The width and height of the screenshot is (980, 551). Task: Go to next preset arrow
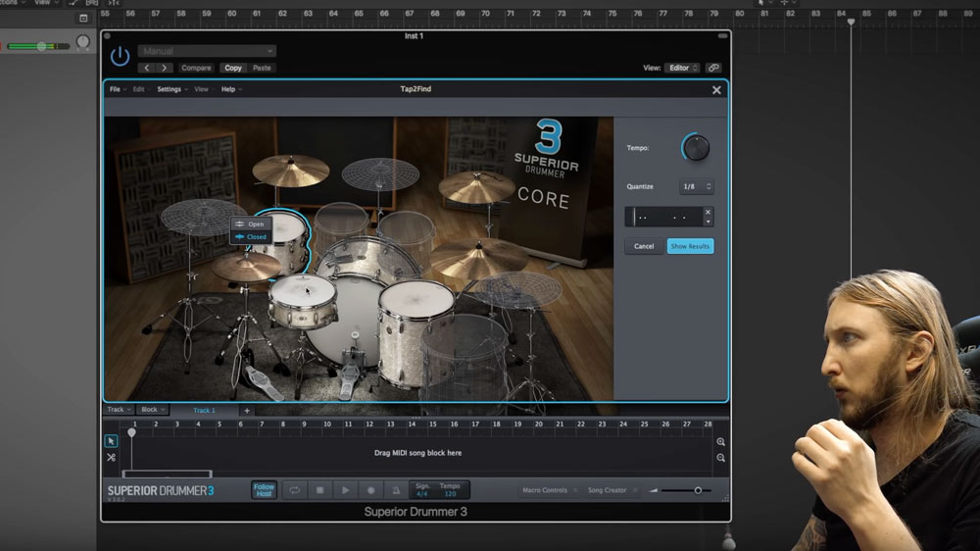coord(165,68)
